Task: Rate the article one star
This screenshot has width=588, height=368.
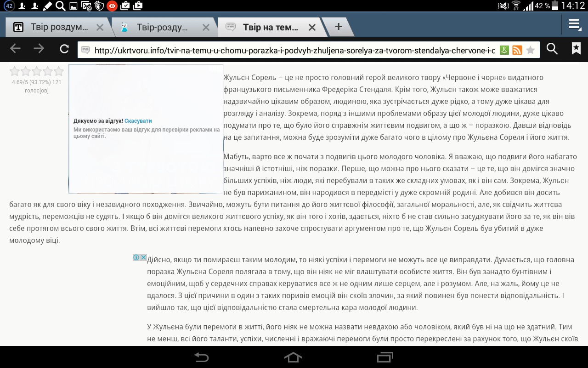Action: pyautogui.click(x=15, y=71)
